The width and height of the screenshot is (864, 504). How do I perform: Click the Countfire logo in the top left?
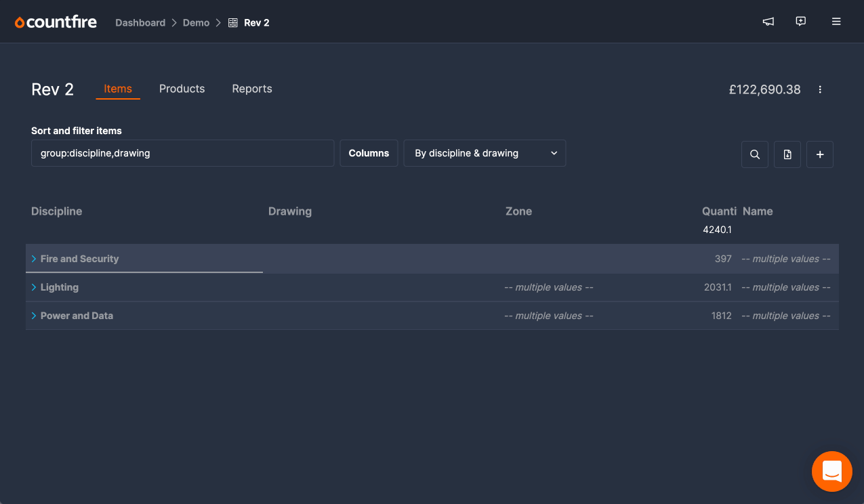(56, 21)
